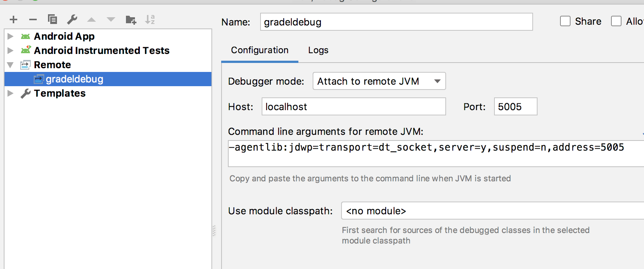Click the 'First search for sources' hint text
Image resolution: width=644 pixels, height=269 pixels.
(466, 235)
